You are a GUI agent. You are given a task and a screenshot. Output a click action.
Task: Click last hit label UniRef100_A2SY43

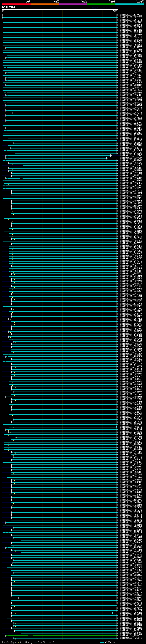point(131,638)
